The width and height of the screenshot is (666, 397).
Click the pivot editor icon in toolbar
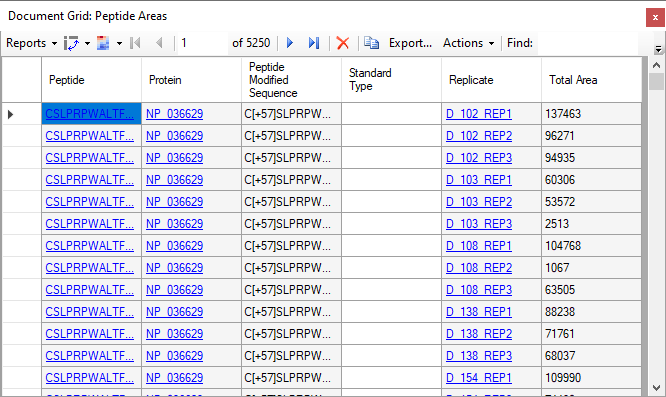pos(71,43)
